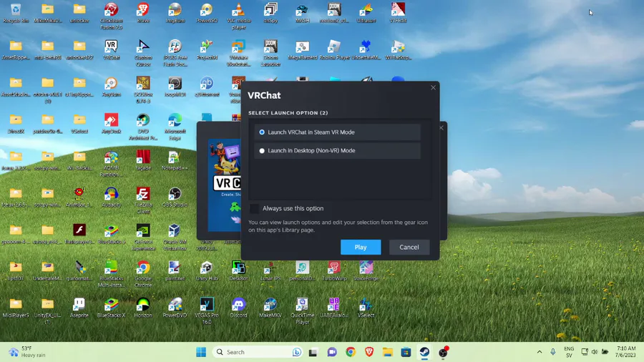Open the Google Chrome desktop icon

[x=143, y=274]
